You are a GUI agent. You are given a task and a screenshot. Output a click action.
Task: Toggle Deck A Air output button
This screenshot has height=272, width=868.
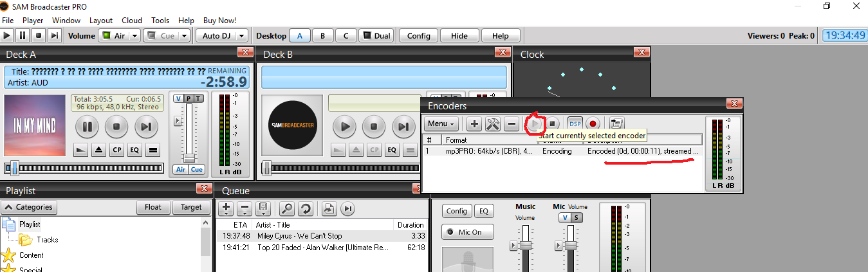coord(181,170)
